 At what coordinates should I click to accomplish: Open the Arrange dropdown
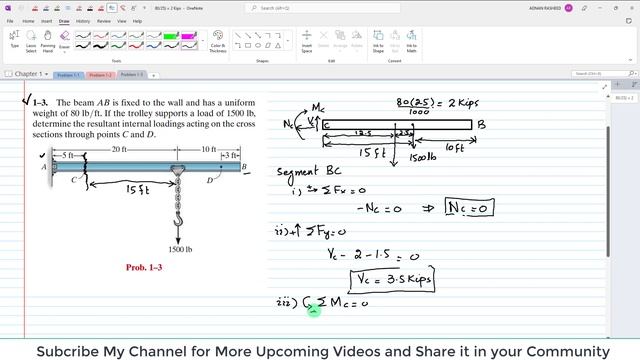[x=340, y=41]
